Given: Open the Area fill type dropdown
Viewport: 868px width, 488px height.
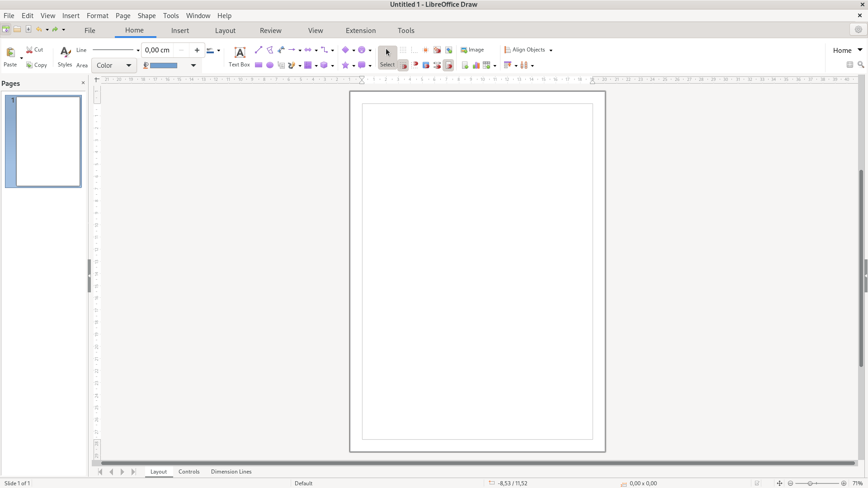Looking at the screenshot, I should [x=114, y=66].
